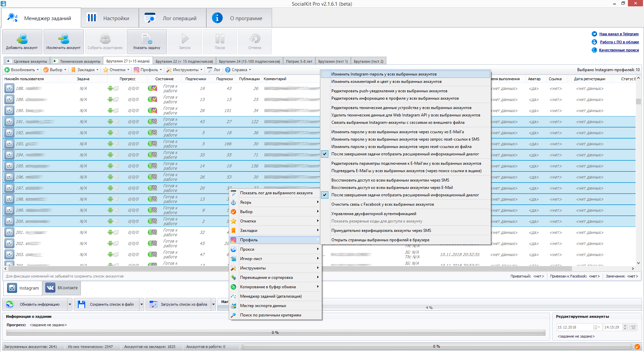Click the Инструменты wrench icon in context menu
The height and width of the screenshot is (352, 644).
[x=233, y=268]
